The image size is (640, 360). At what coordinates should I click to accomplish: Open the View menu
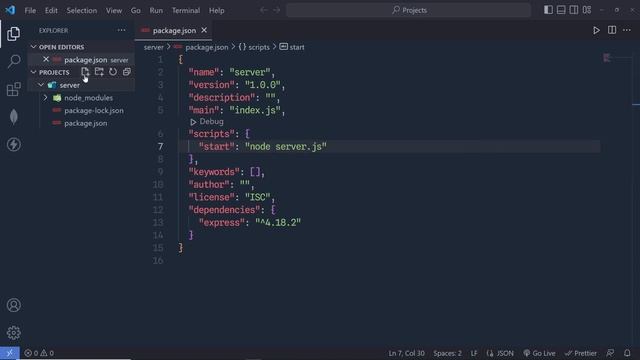coord(114,11)
